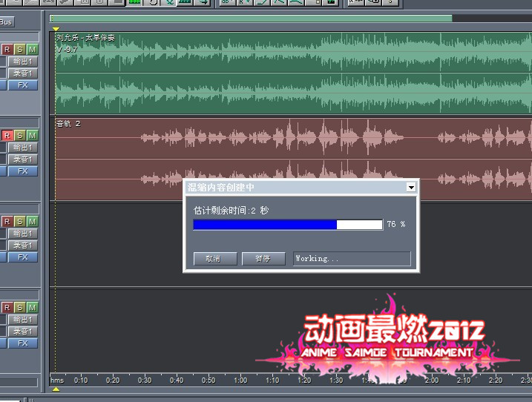Screen dimensions: 532x402
Task: Mute (M) the 音轨 2 track
Action: pyautogui.click(x=32, y=136)
